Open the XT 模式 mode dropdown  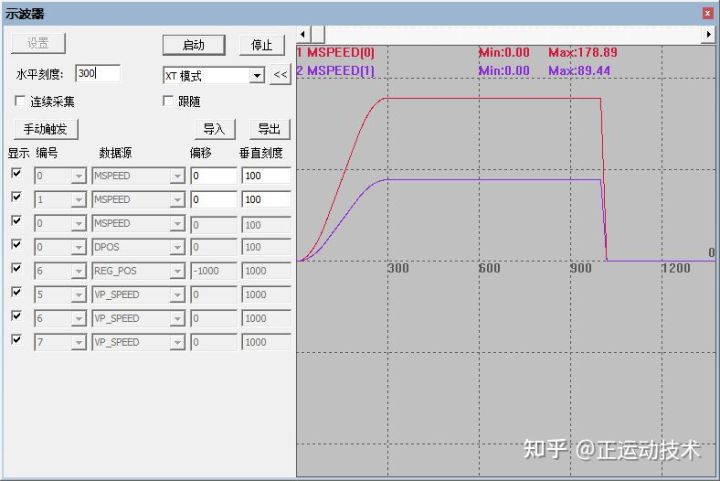tap(257, 75)
